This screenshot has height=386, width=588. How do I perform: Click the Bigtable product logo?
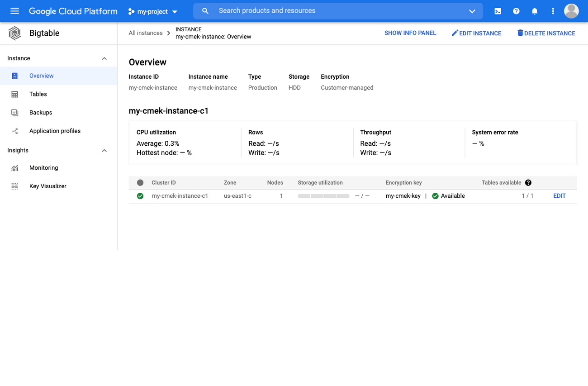tap(14, 33)
